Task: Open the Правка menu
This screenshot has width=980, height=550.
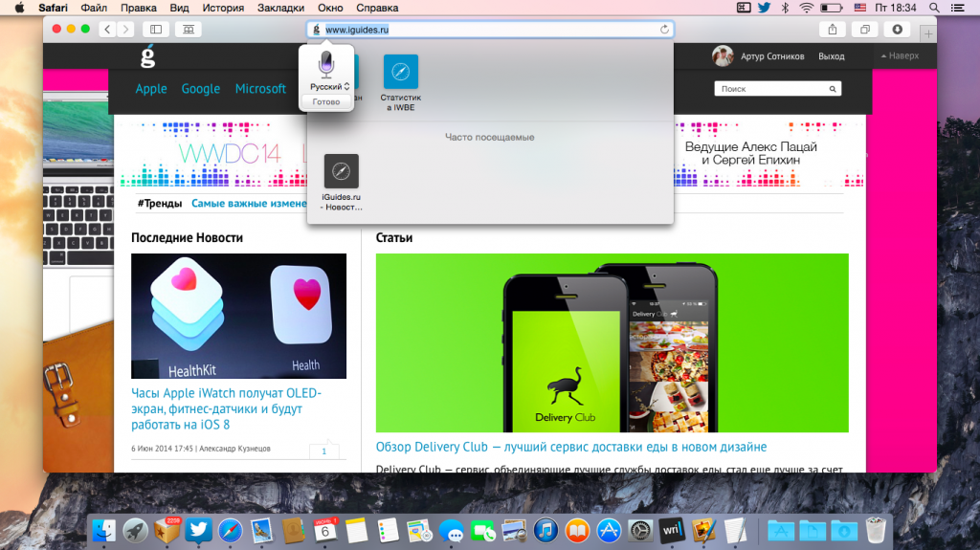Action: tap(138, 8)
